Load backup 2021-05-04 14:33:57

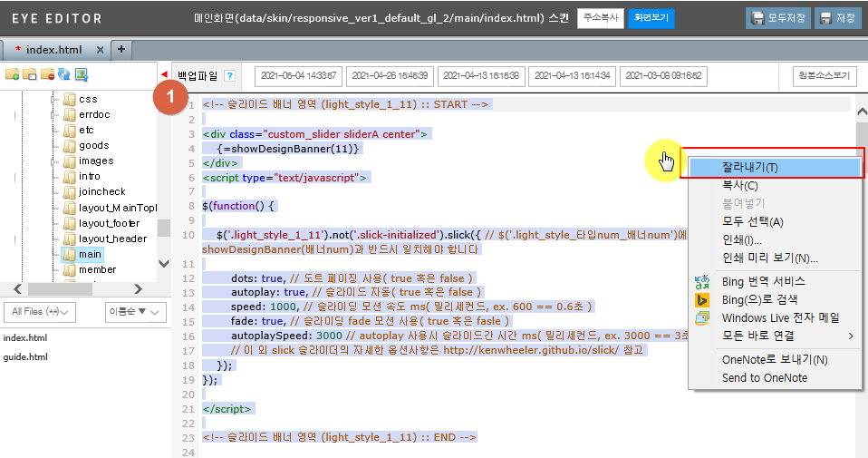298,76
